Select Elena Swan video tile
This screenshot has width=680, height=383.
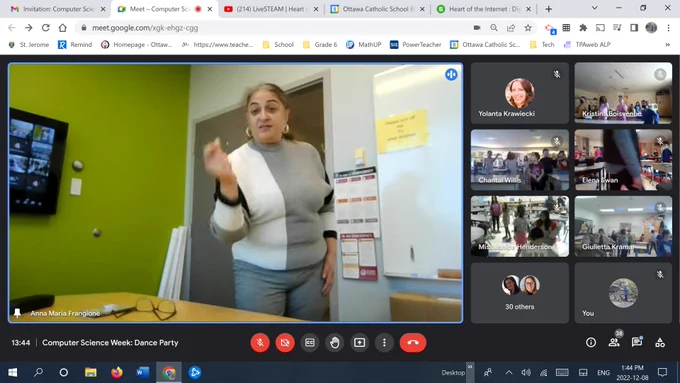click(623, 160)
